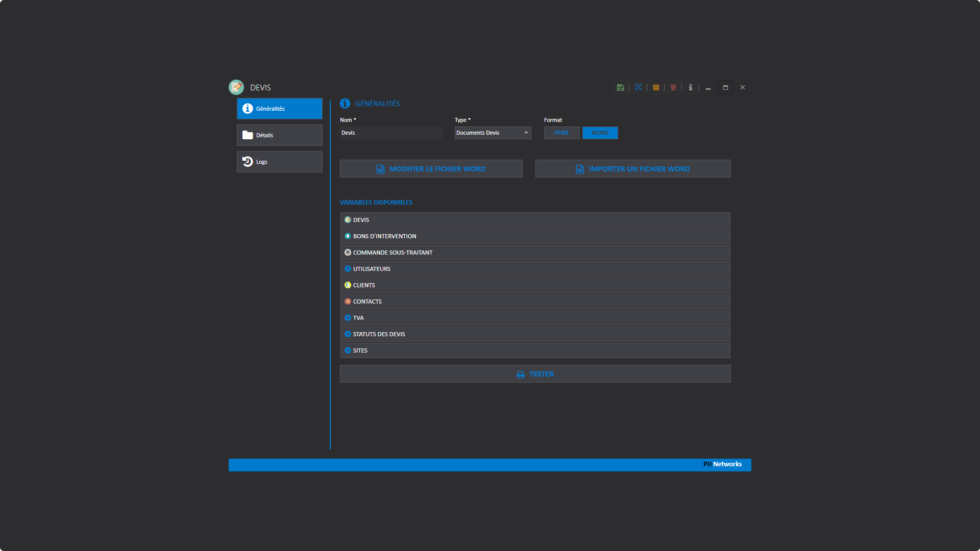Click the green icon beside CLIENTS
Viewport: 980px width, 551px height.
[348, 285]
